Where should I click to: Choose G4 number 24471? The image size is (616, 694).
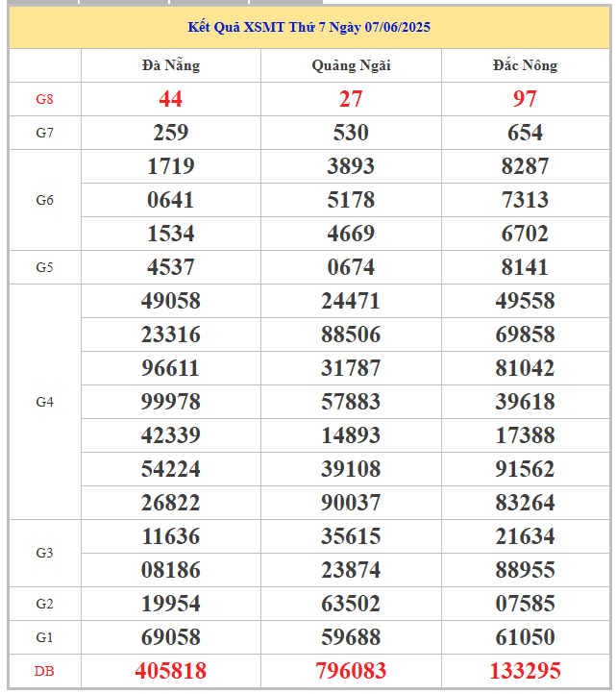coord(351,301)
